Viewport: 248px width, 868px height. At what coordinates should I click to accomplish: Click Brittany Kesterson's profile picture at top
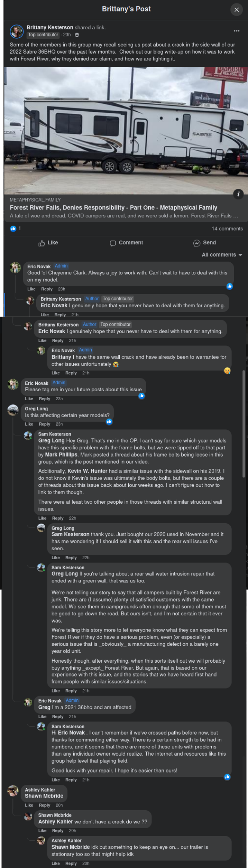click(x=17, y=31)
